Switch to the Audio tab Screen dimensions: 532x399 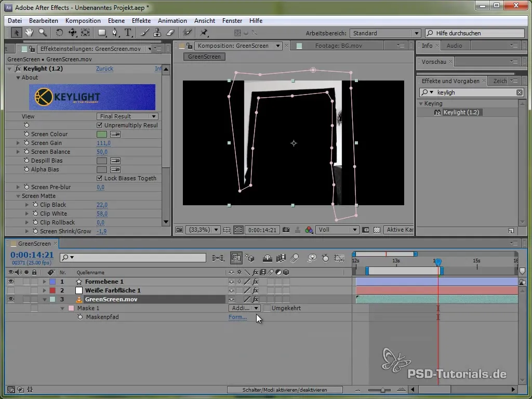tap(454, 46)
